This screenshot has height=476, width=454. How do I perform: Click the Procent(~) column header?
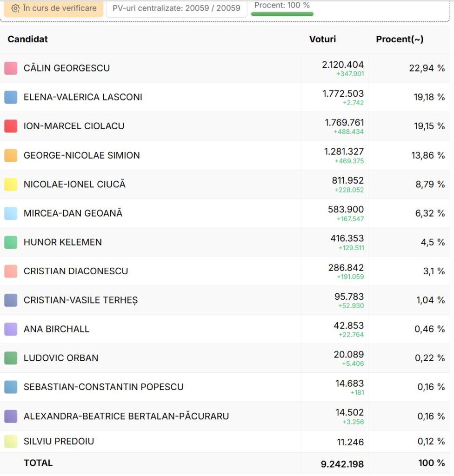click(x=400, y=40)
